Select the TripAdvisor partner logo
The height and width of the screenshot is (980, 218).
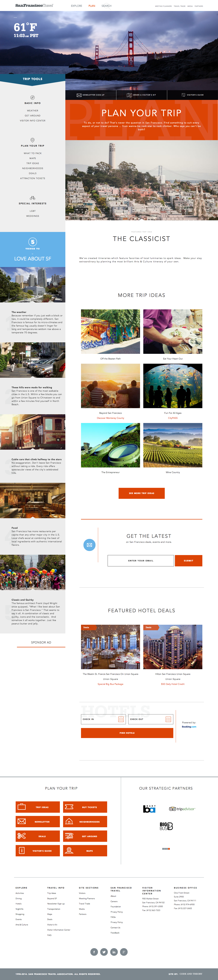[x=182, y=809]
